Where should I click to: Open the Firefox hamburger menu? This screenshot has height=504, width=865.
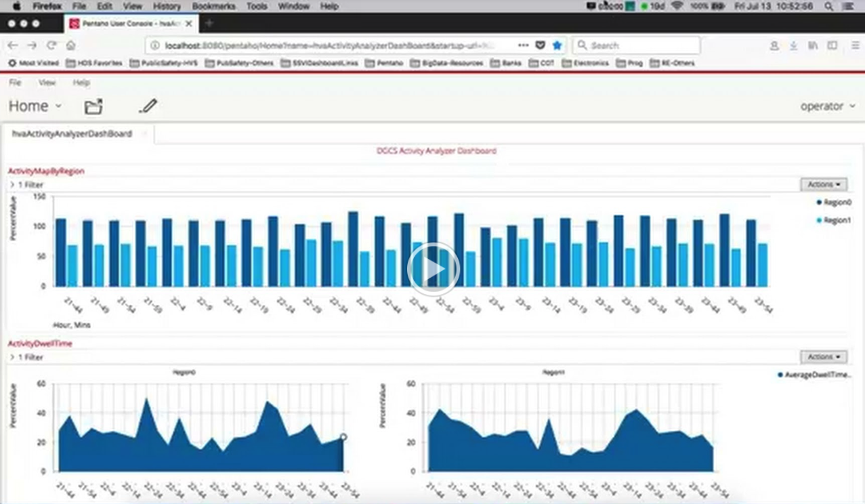pyautogui.click(x=856, y=45)
